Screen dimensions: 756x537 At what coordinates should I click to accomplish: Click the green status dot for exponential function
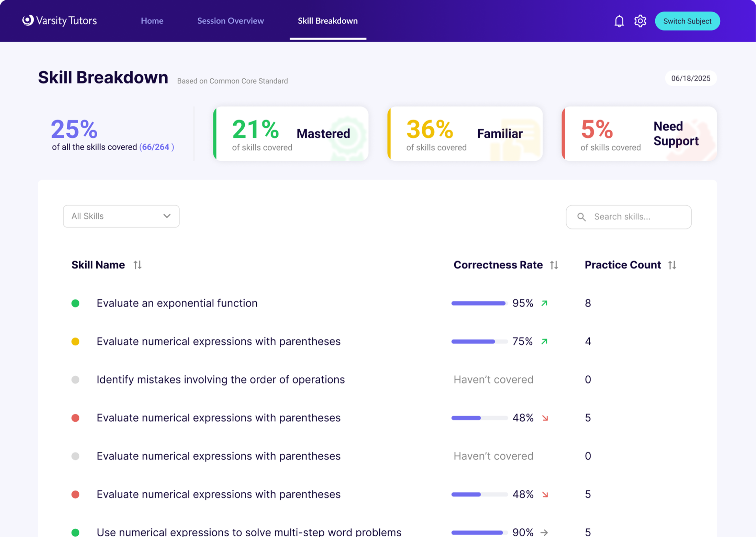[x=75, y=303]
